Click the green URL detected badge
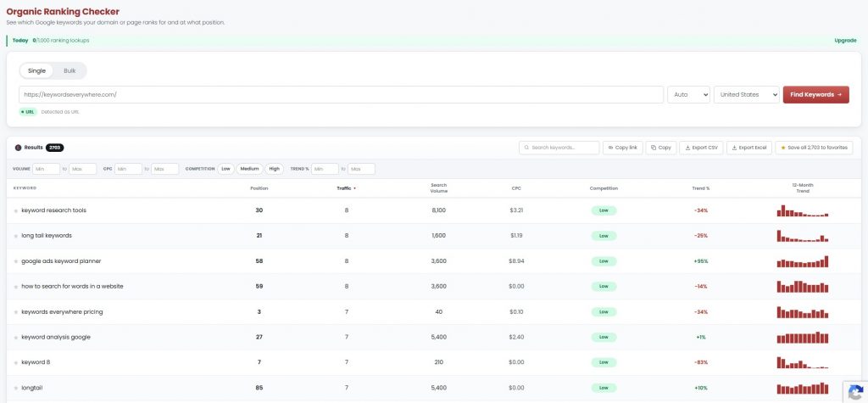868x403 pixels. (28, 112)
